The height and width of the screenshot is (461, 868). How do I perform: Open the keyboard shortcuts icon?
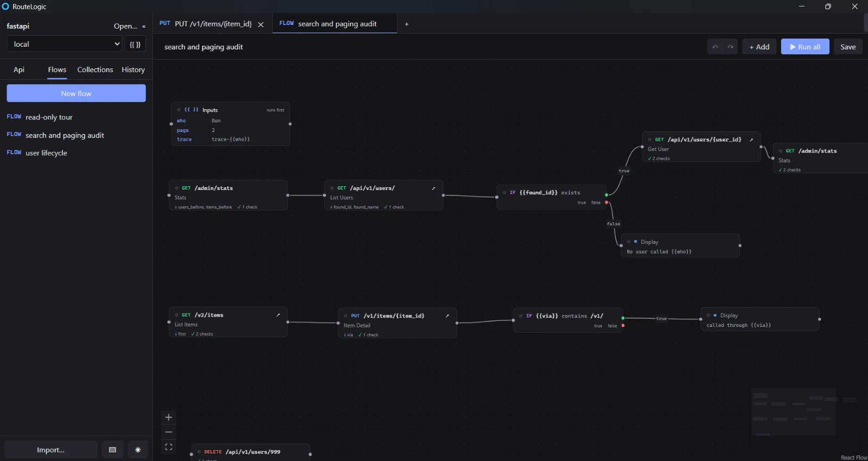(113, 450)
